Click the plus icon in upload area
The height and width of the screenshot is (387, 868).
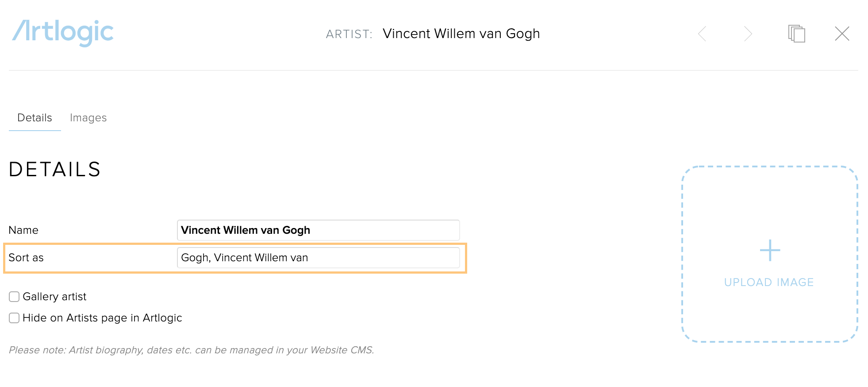[770, 250]
